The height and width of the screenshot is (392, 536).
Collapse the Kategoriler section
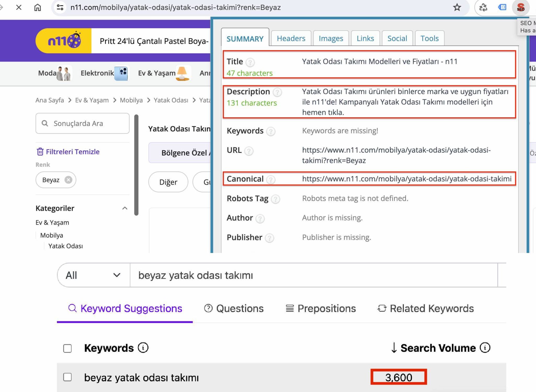(125, 208)
